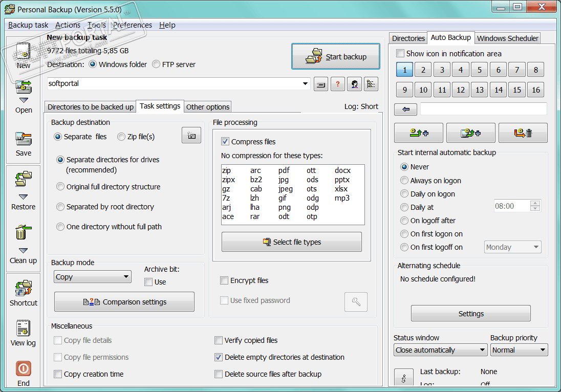This screenshot has width=561, height=392.
Task: Click the End power icon
Action: (24, 368)
